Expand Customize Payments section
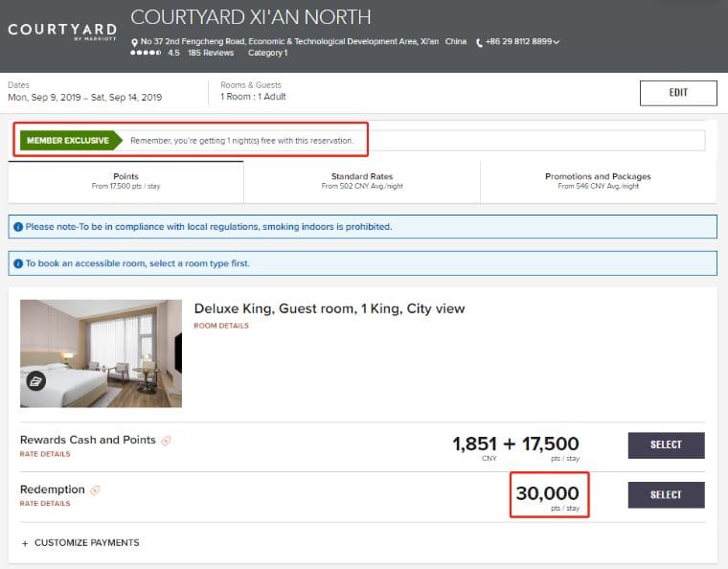This screenshot has width=728, height=569. tap(80, 542)
